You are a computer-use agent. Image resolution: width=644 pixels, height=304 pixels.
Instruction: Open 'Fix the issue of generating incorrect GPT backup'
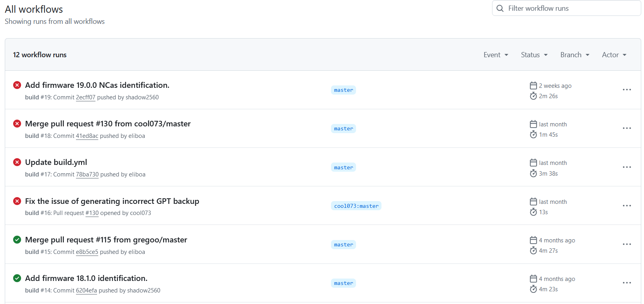112,201
